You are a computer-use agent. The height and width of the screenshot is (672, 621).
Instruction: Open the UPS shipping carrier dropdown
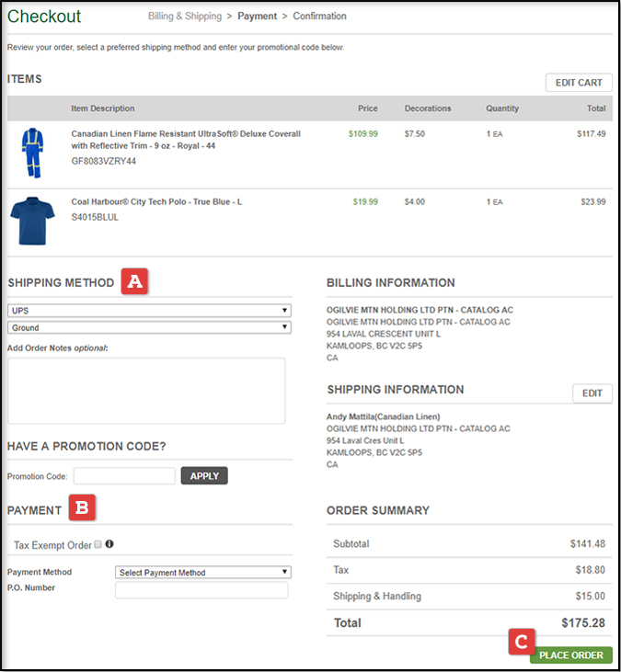point(149,311)
